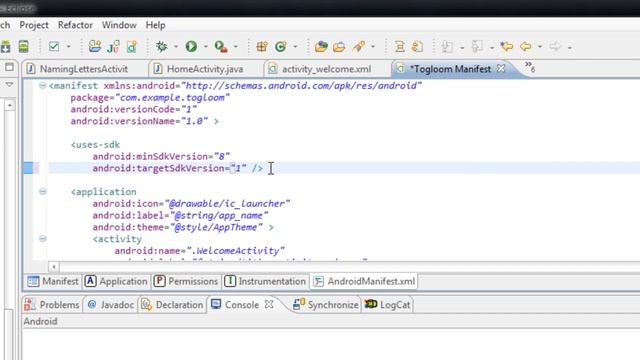Open the External Tools dropdown arrow
This screenshot has height=360, width=640.
pos(236,47)
